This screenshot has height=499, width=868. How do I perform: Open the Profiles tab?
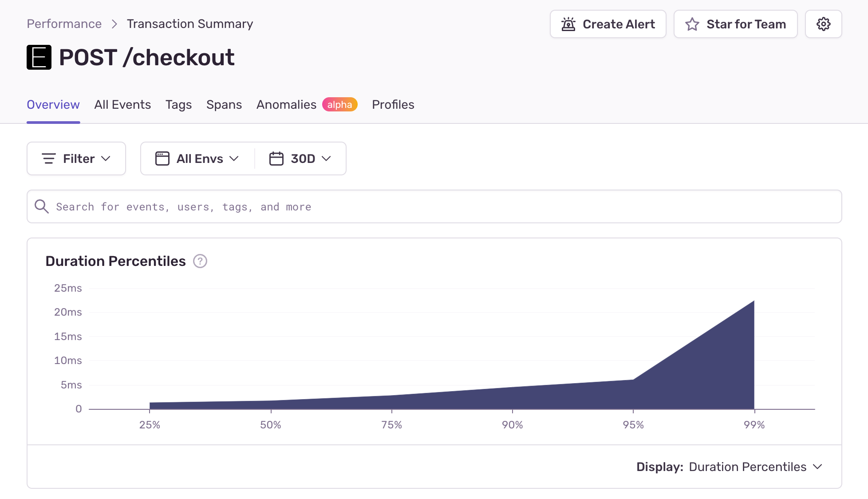coord(393,105)
